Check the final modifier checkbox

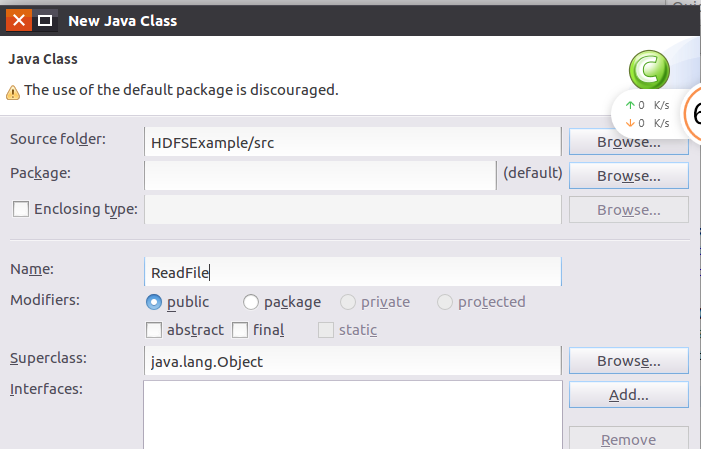pyautogui.click(x=240, y=329)
